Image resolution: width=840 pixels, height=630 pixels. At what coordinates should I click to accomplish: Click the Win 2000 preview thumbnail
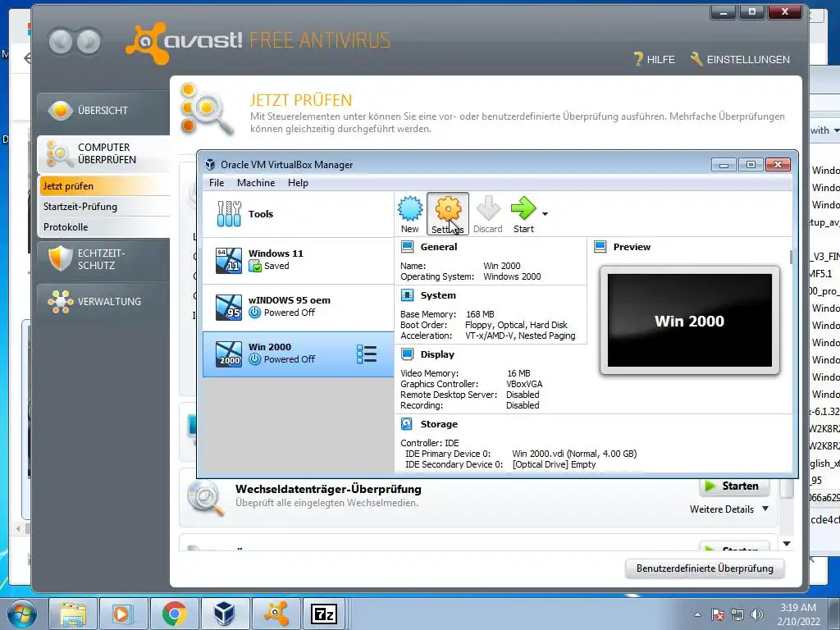click(689, 321)
